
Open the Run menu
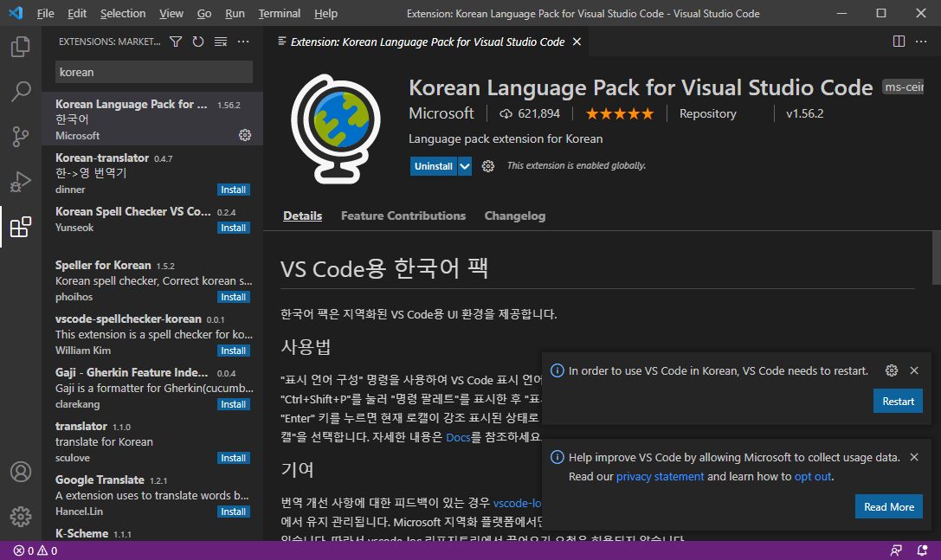point(235,13)
